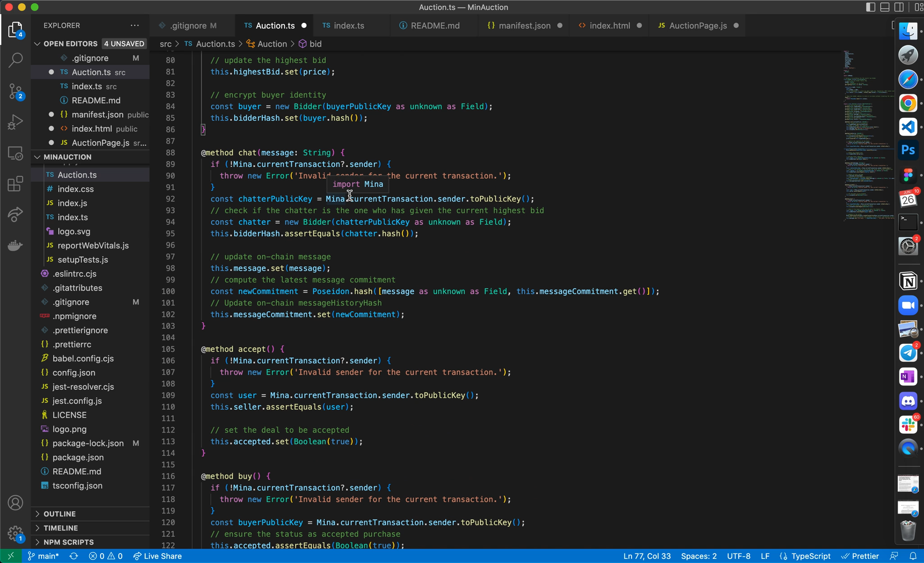
Task: Open Telegram from the Dock
Action: (x=908, y=353)
